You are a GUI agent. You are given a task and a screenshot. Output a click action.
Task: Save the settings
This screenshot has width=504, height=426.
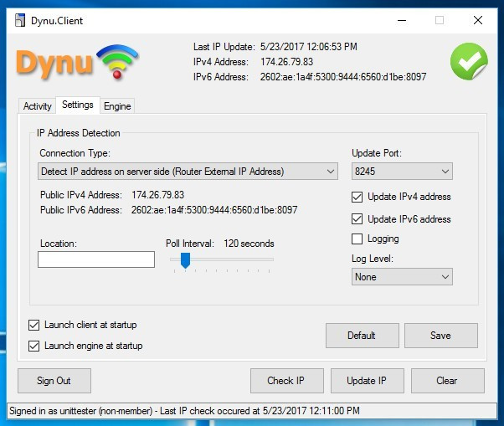click(441, 336)
